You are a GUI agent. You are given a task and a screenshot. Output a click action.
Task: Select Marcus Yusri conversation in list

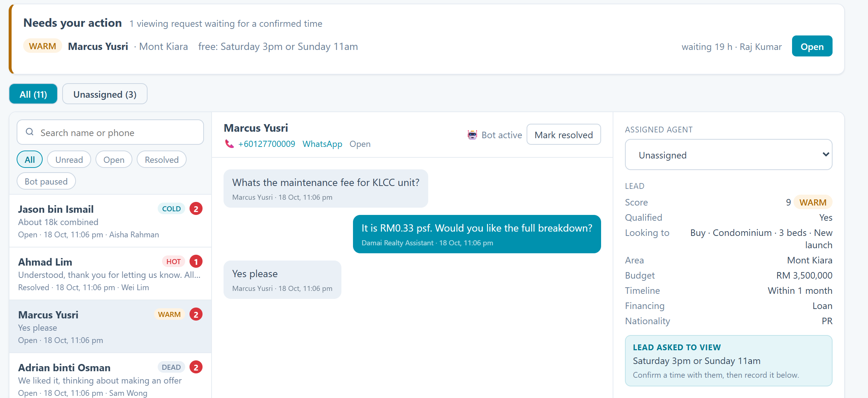pyautogui.click(x=110, y=327)
